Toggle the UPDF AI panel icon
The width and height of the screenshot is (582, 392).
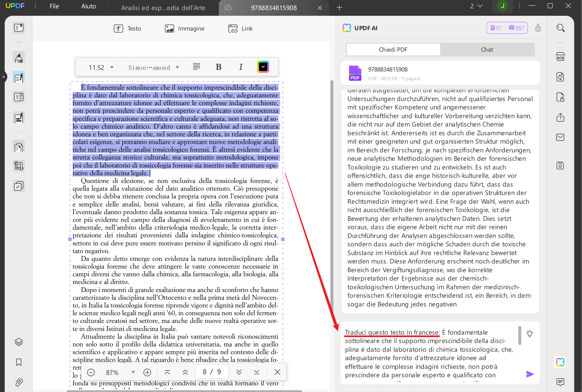(x=560, y=362)
